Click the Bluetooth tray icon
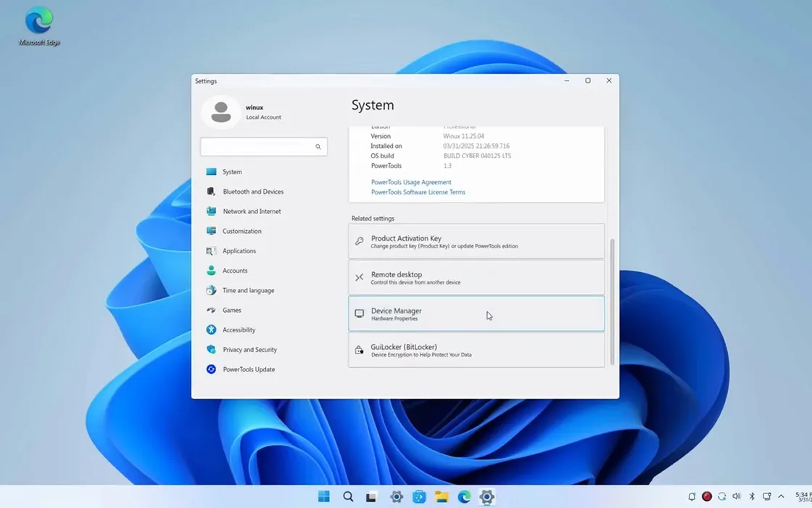 tap(752, 496)
